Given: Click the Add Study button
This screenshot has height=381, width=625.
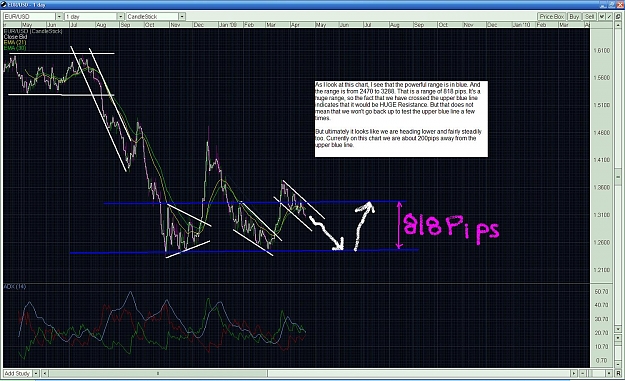Looking at the screenshot, I should point(17,373).
